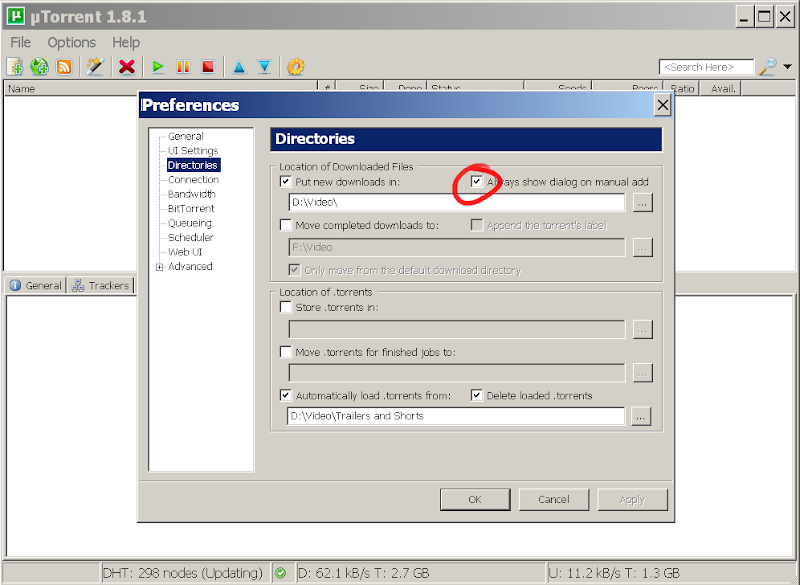Screen dimensions: 800x585
Task: Enable Store .torrents in checkbox
Action: click(x=286, y=307)
